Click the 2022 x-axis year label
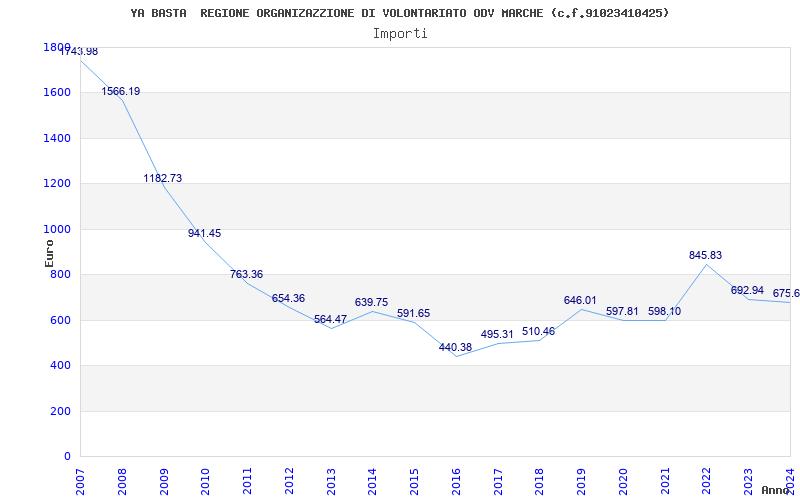The width and height of the screenshot is (800, 500). pyautogui.click(x=707, y=481)
